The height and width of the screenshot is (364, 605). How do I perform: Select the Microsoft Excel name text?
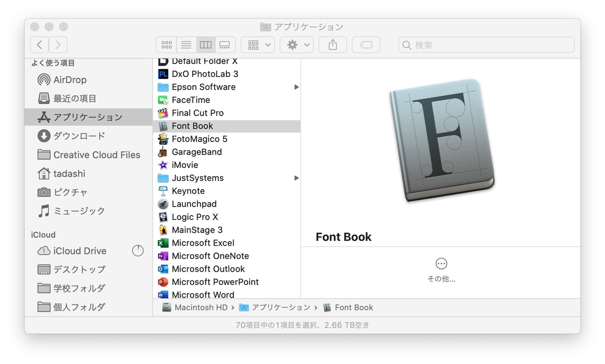pyautogui.click(x=203, y=243)
